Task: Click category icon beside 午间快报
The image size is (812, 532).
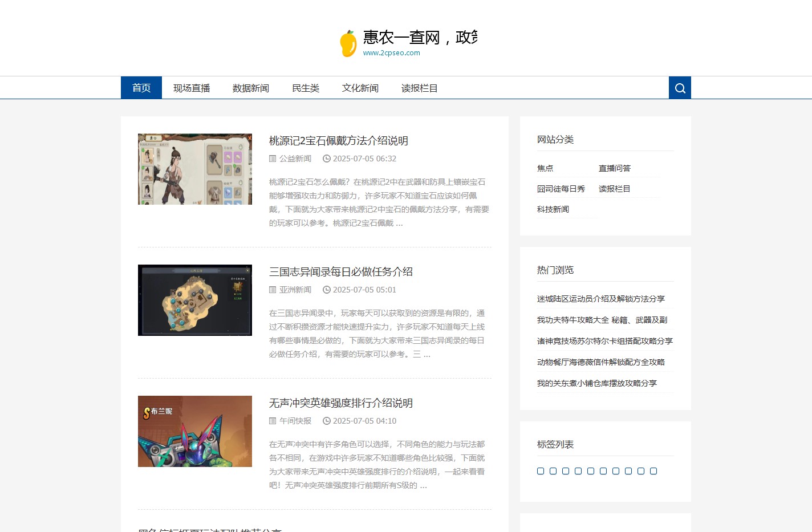Action: (273, 421)
